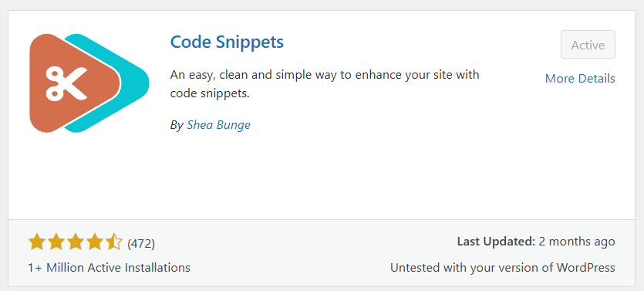
Task: Click the '2 months ago' text
Action: (x=577, y=242)
